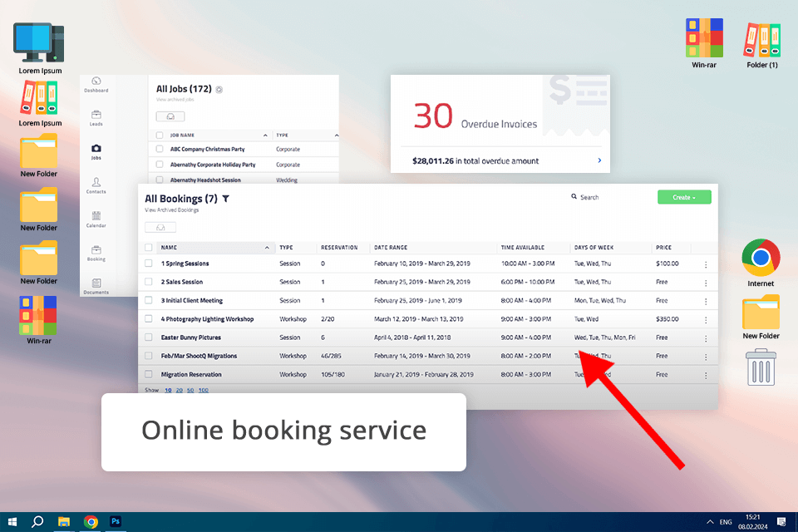
Task: Open row menu for Photography Lighting Workshop
Action: pyautogui.click(x=706, y=320)
